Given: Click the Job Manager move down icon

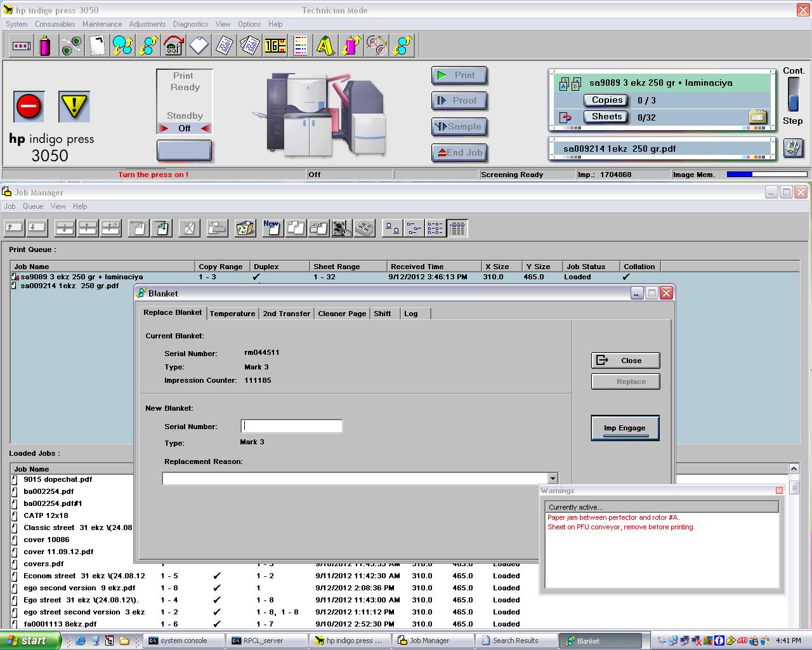Looking at the screenshot, I should point(36,228).
